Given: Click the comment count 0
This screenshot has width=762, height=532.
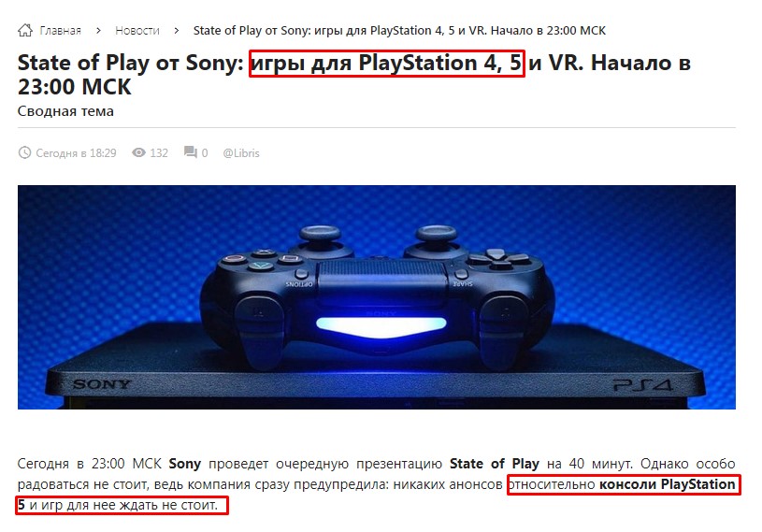Looking at the screenshot, I should pyautogui.click(x=205, y=153).
